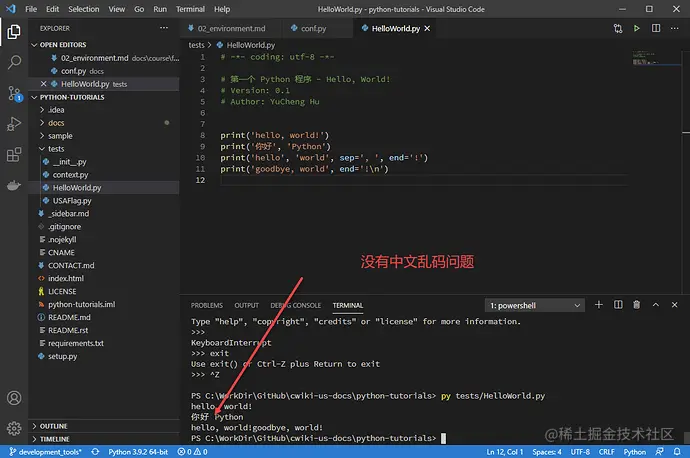Open errors and warnings count in status bar
Image resolution: width=690 pixels, height=458 pixels.
[192, 452]
